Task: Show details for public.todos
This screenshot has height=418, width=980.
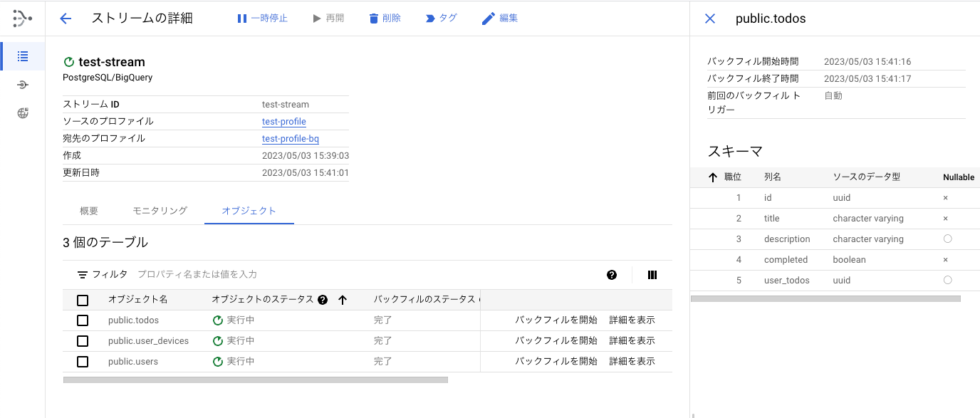Action: click(632, 320)
